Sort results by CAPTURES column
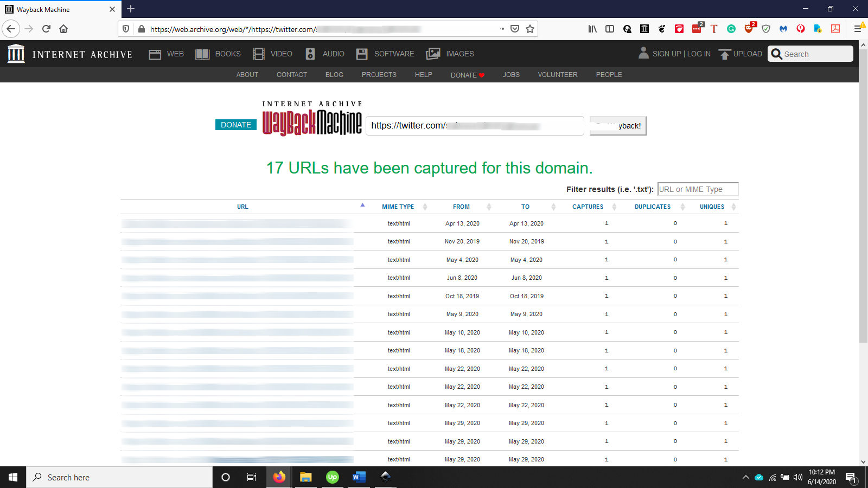Viewport: 868px width, 488px height. pyautogui.click(x=588, y=207)
